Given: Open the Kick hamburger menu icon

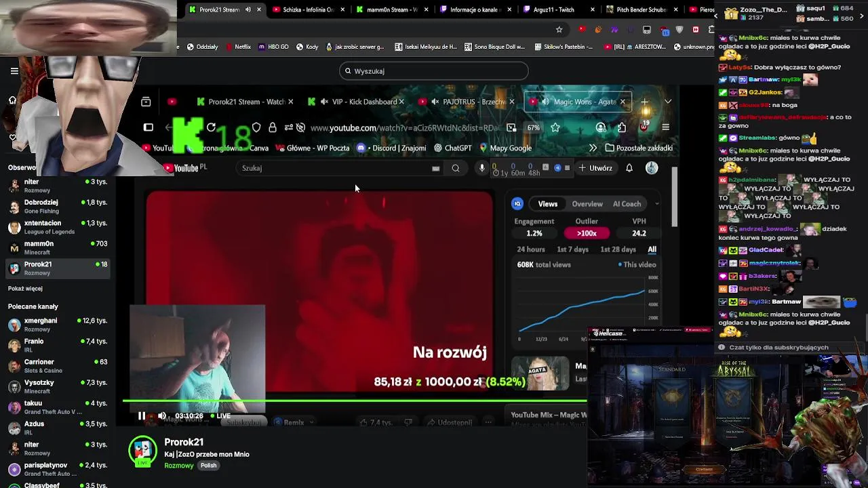Looking at the screenshot, I should (14, 70).
